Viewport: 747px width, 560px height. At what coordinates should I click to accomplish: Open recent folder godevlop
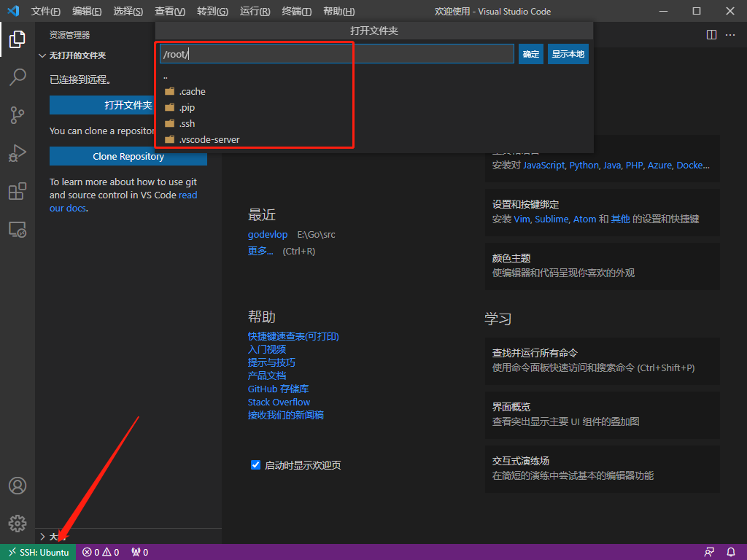click(x=267, y=234)
